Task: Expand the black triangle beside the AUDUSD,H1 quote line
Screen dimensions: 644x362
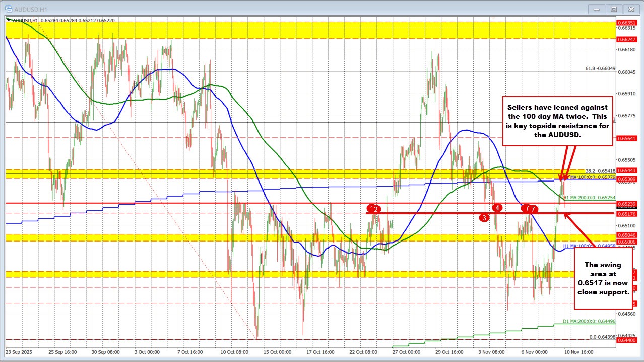Action: click(8, 19)
